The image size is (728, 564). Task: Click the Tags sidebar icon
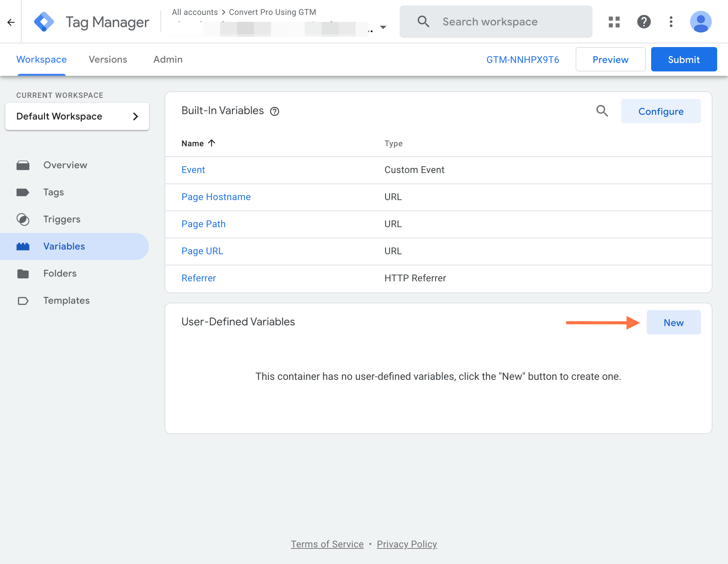(23, 192)
